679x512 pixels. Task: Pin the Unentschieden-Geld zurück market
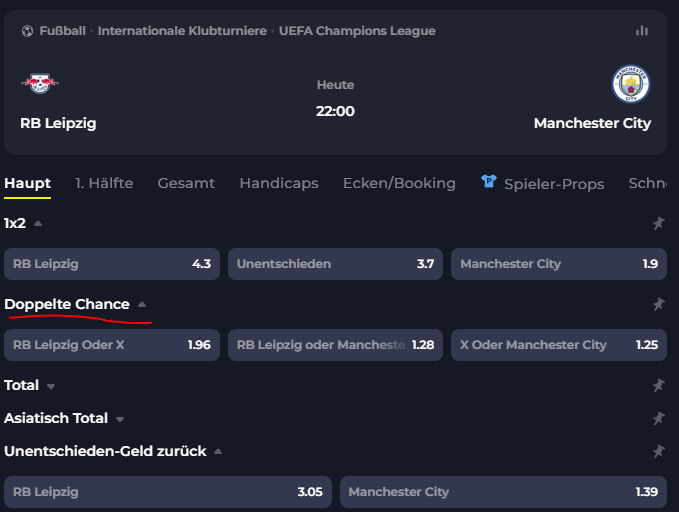coord(659,451)
